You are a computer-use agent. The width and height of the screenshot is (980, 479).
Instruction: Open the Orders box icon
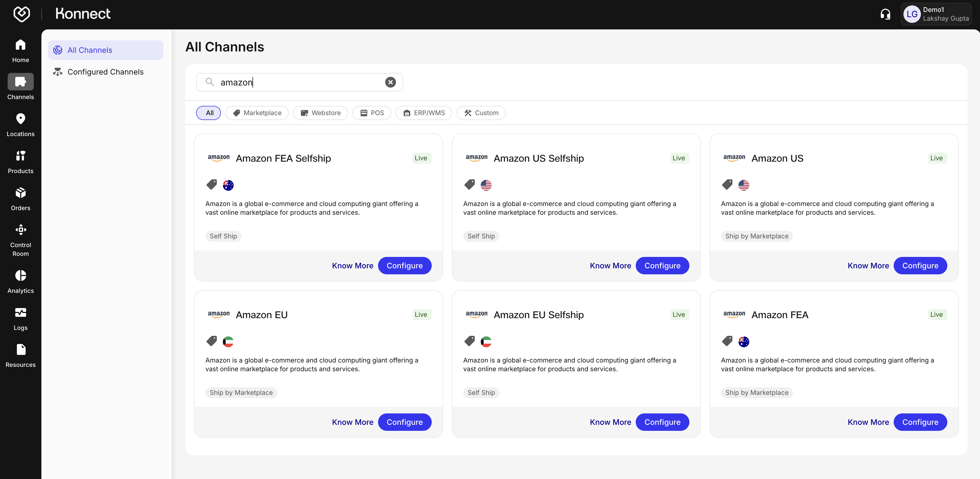[x=20, y=198]
